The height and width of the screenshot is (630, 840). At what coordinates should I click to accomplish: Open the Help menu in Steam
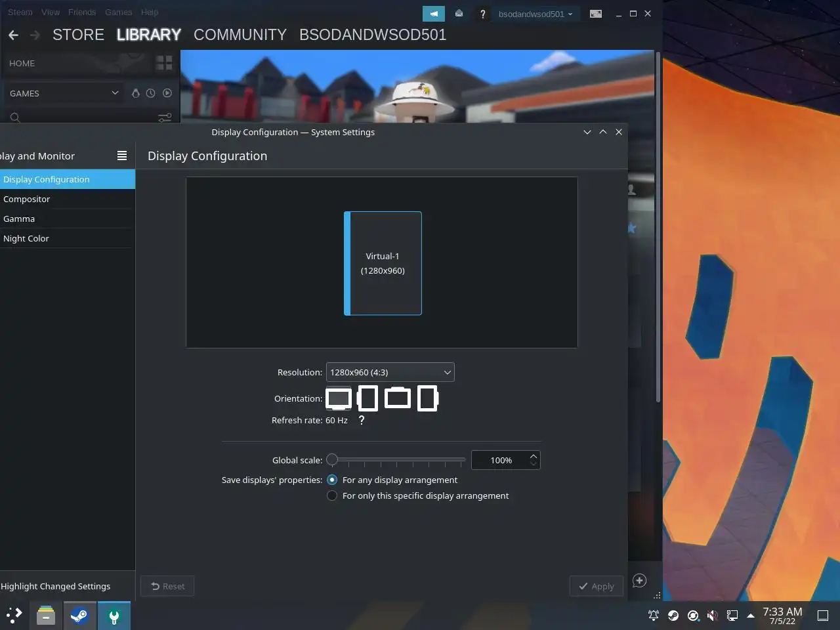(150, 12)
